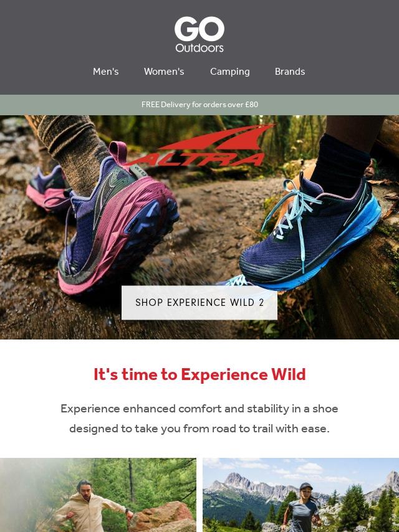Image resolution: width=399 pixels, height=532 pixels.
Task: Open the Brands navigation link
Action: coord(290,72)
